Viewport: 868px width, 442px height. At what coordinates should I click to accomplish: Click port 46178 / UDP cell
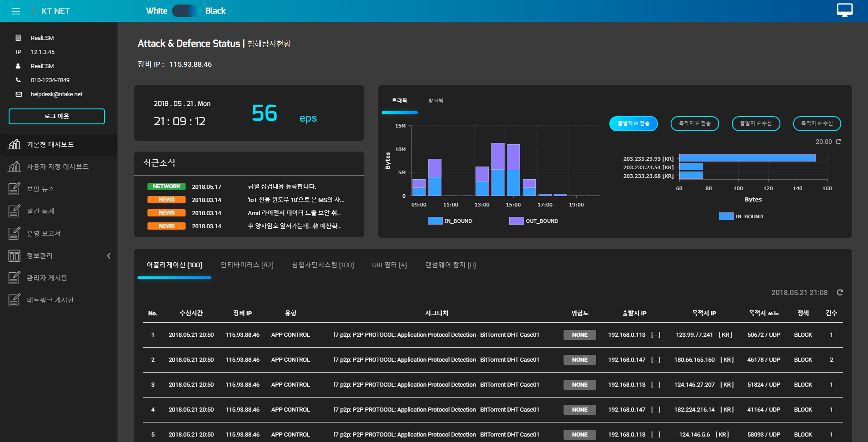click(764, 360)
